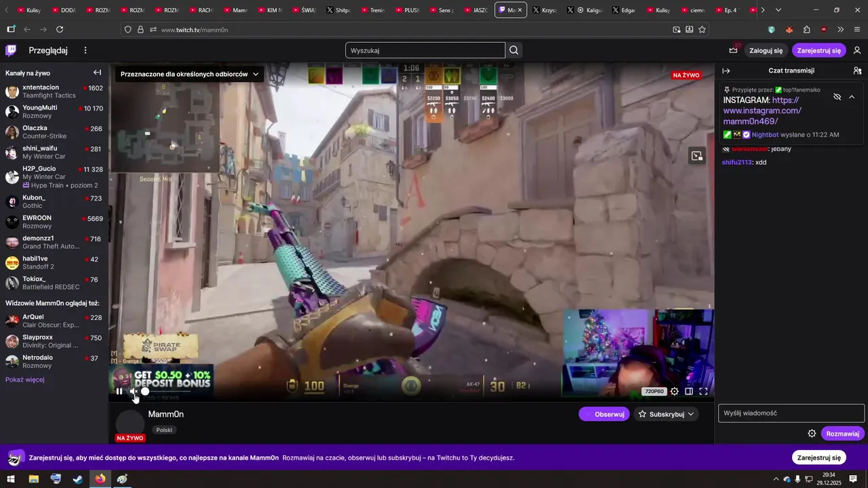Open the Tokiox_ Battlefield channel
This screenshot has width=868, height=488.
(54, 283)
